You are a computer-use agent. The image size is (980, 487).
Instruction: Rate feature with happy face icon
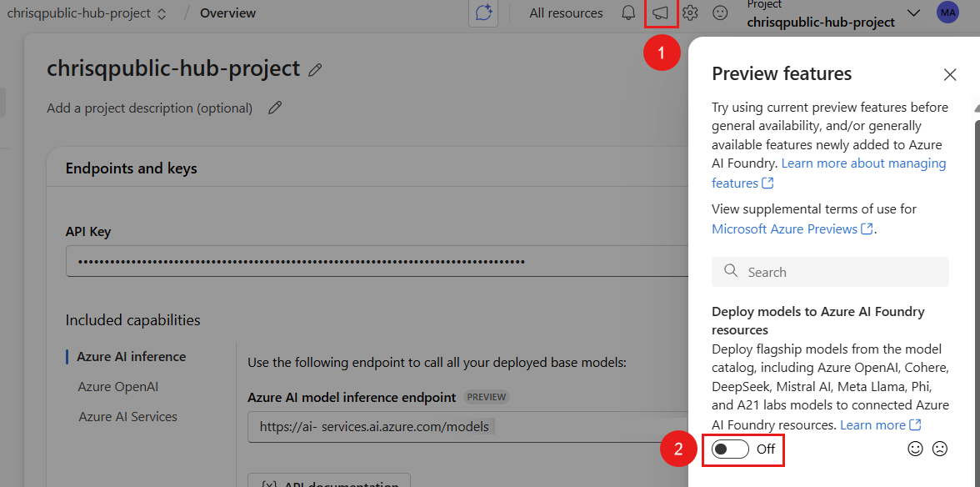pos(916,449)
